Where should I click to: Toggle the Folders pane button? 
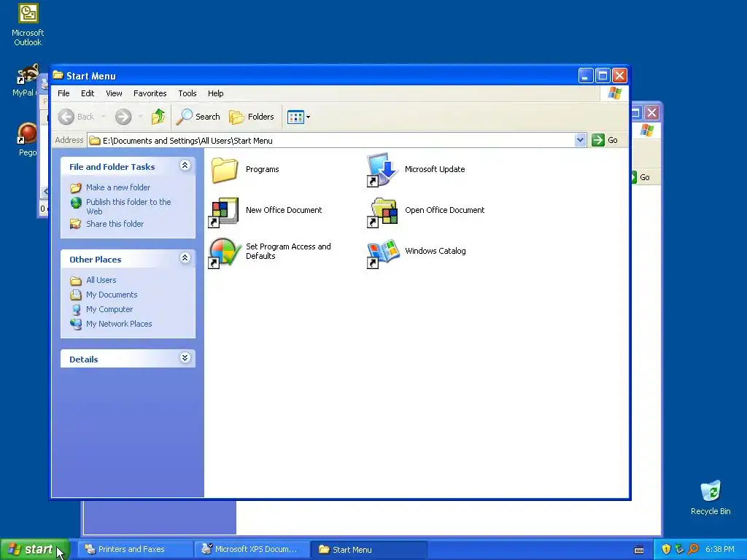tap(252, 117)
